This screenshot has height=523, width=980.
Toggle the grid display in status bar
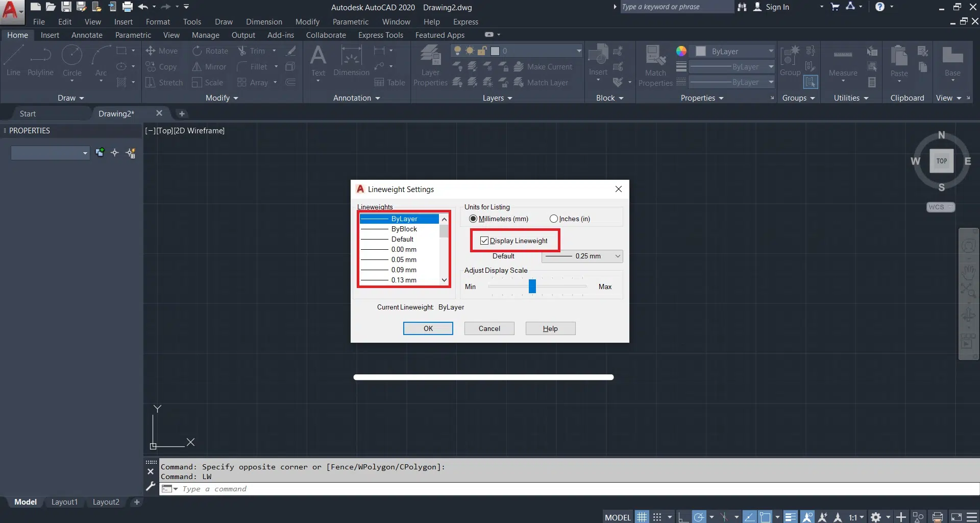click(x=642, y=517)
